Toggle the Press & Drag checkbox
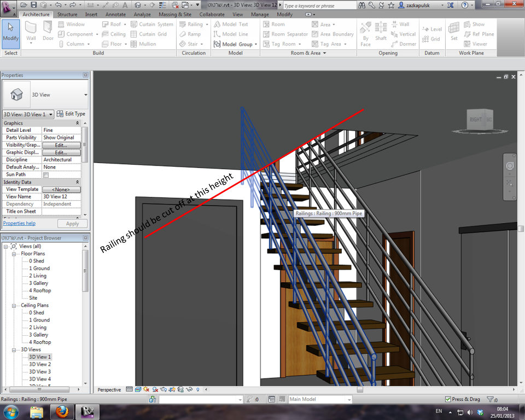 point(448,399)
